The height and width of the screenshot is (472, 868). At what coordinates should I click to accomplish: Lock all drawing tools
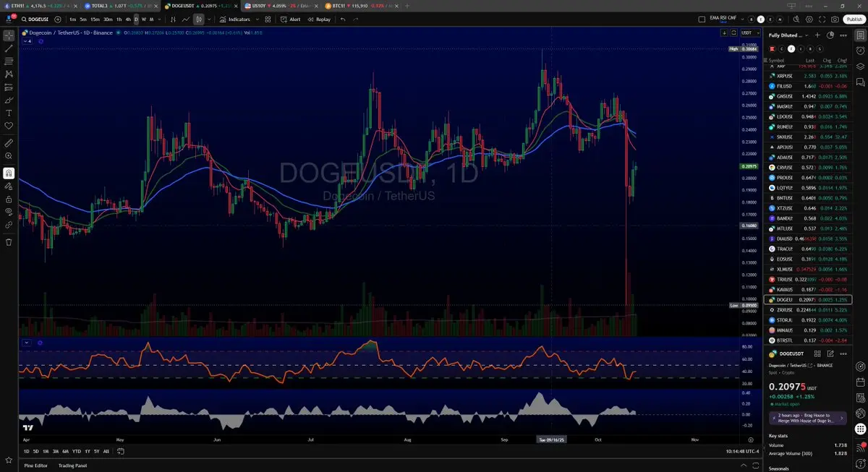pyautogui.click(x=9, y=199)
